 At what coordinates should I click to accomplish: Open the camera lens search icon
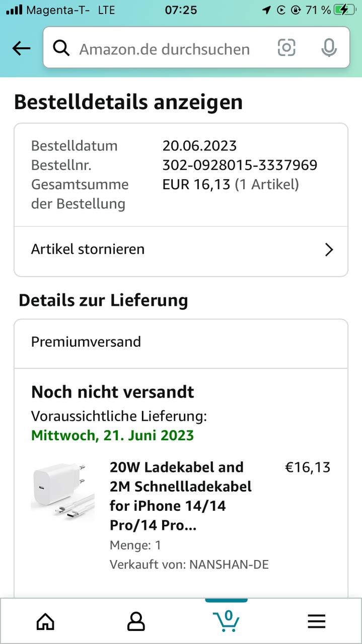pos(286,48)
